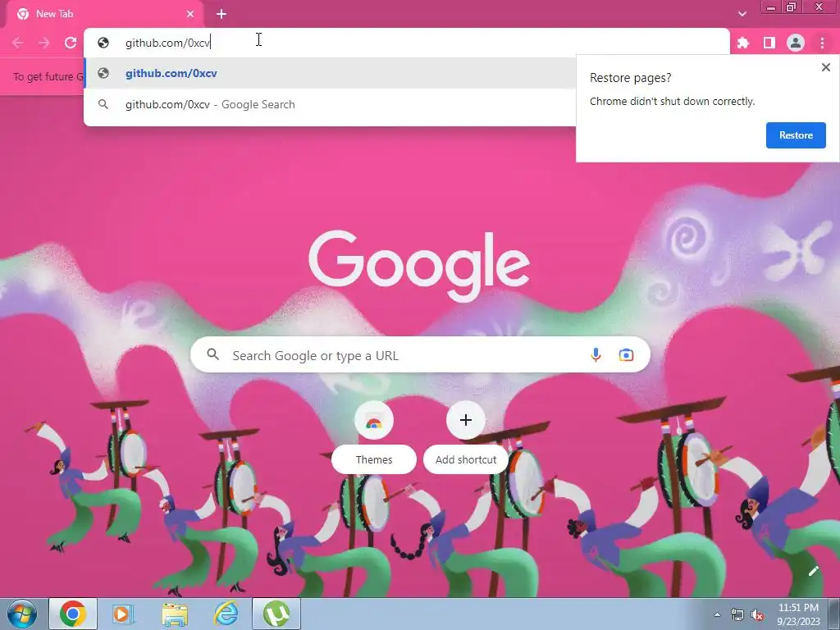The height and width of the screenshot is (630, 840).
Task: Choose the github.com/0xcv Google Search suggestion
Action: pyautogui.click(x=330, y=104)
